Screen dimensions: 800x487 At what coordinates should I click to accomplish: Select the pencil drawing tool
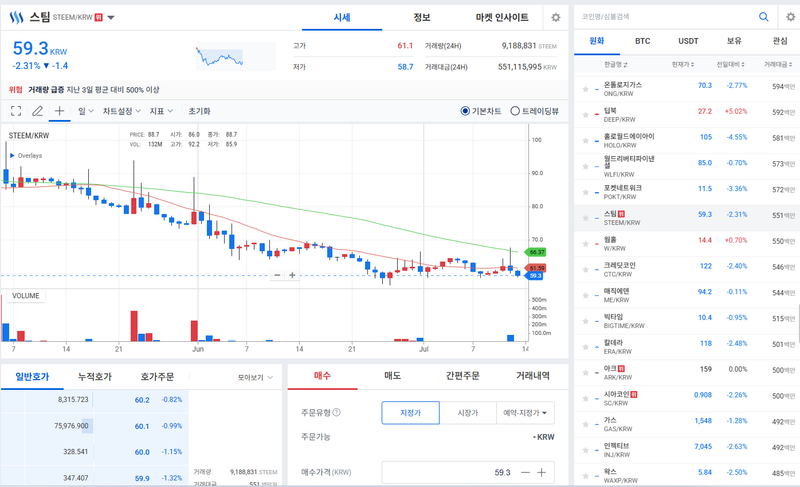click(37, 111)
